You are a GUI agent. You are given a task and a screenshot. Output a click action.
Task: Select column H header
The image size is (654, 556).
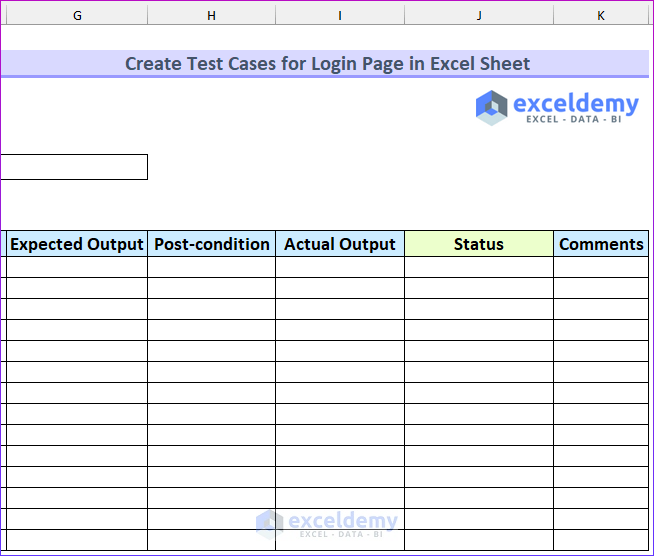pyautogui.click(x=211, y=15)
